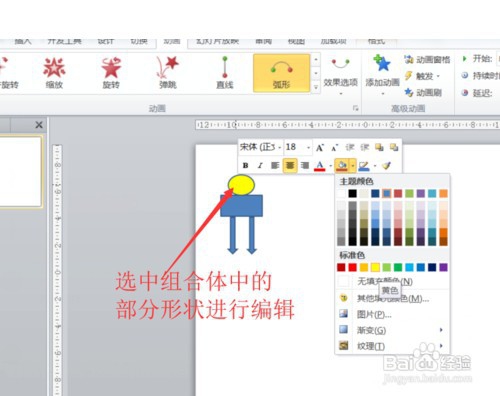Click the shape fill paint bucket icon
The width and height of the screenshot is (500, 396).
pyautogui.click(x=342, y=166)
